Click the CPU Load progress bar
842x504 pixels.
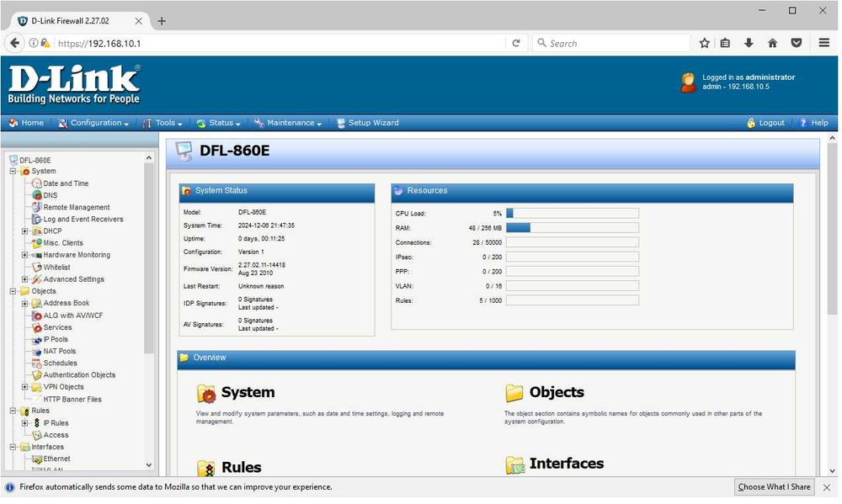click(573, 215)
